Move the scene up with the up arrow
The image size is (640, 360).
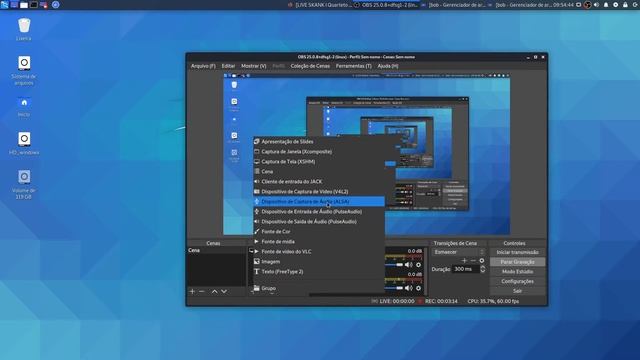click(214, 291)
